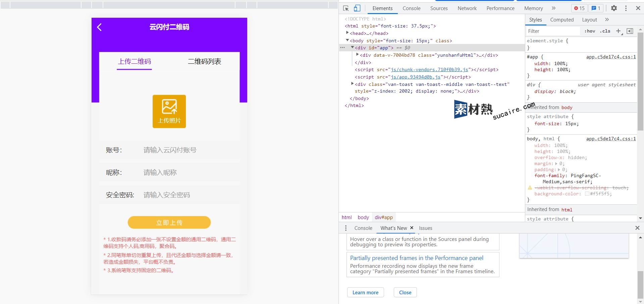Image resolution: width=644 pixels, height=304 pixels.
Task: Collapse the div id=app node
Action: (x=353, y=47)
